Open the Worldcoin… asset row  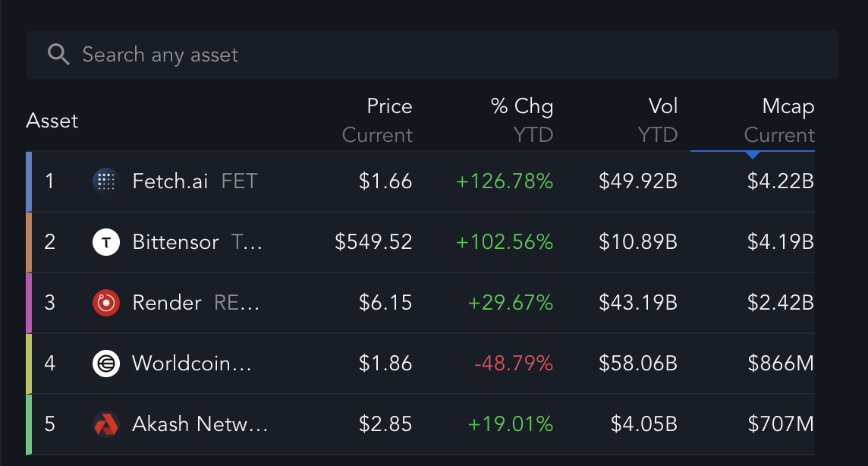(420, 364)
